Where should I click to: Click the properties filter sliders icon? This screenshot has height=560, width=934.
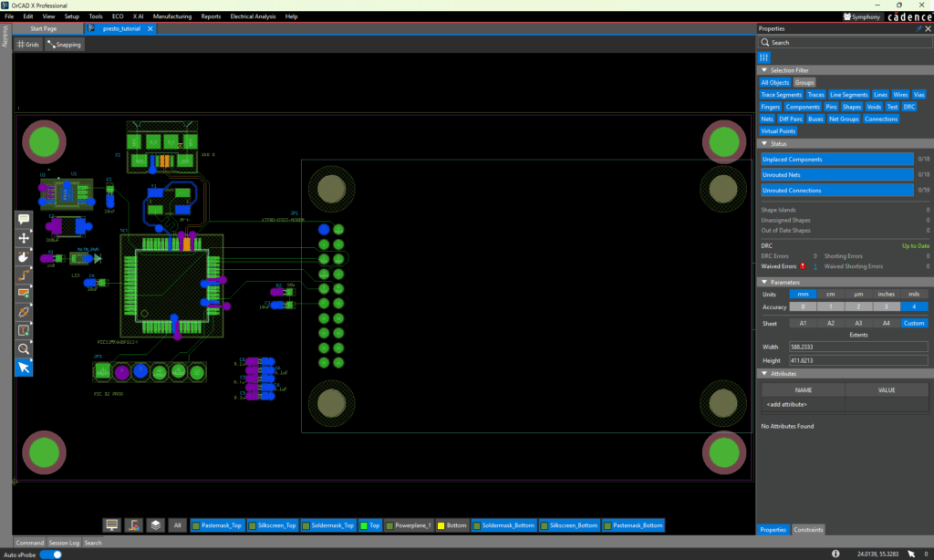click(x=765, y=57)
